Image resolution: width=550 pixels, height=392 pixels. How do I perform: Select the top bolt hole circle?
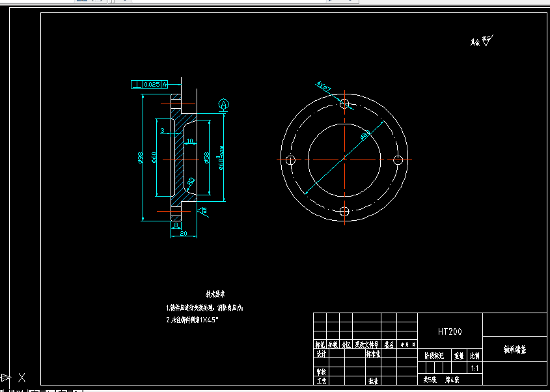[344, 104]
